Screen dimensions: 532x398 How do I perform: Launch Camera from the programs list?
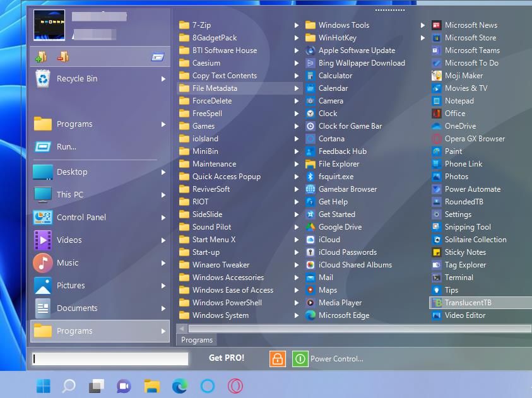tap(325, 101)
